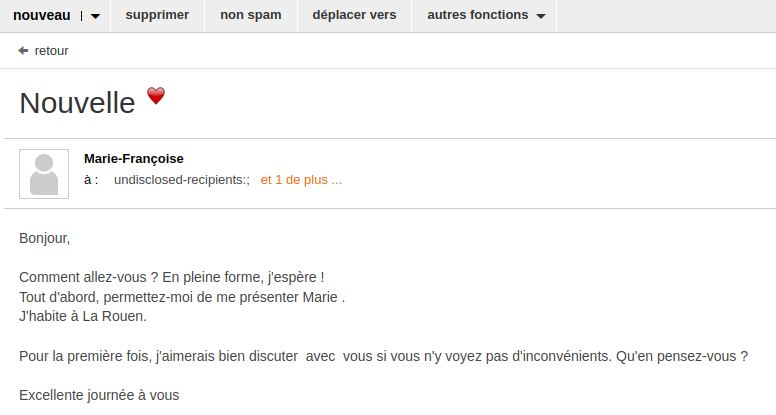Click the subject title Nouvelle
Viewport: 776px width, 415px height.
(77, 103)
